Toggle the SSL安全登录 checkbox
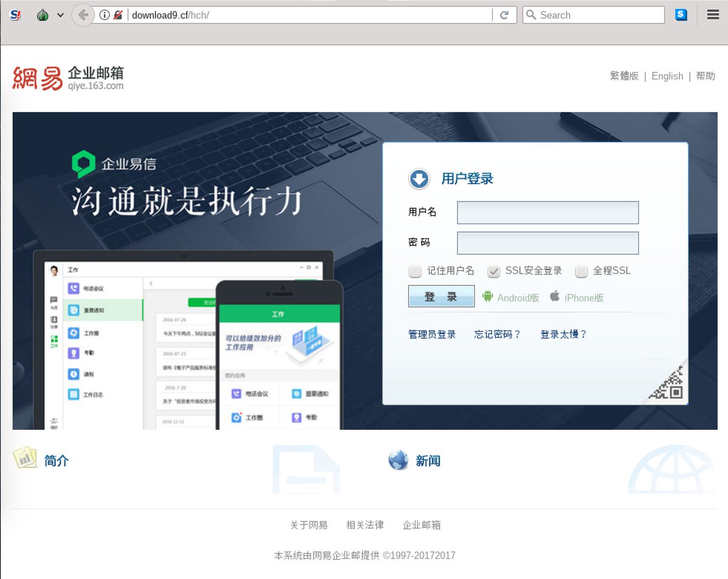 point(494,271)
